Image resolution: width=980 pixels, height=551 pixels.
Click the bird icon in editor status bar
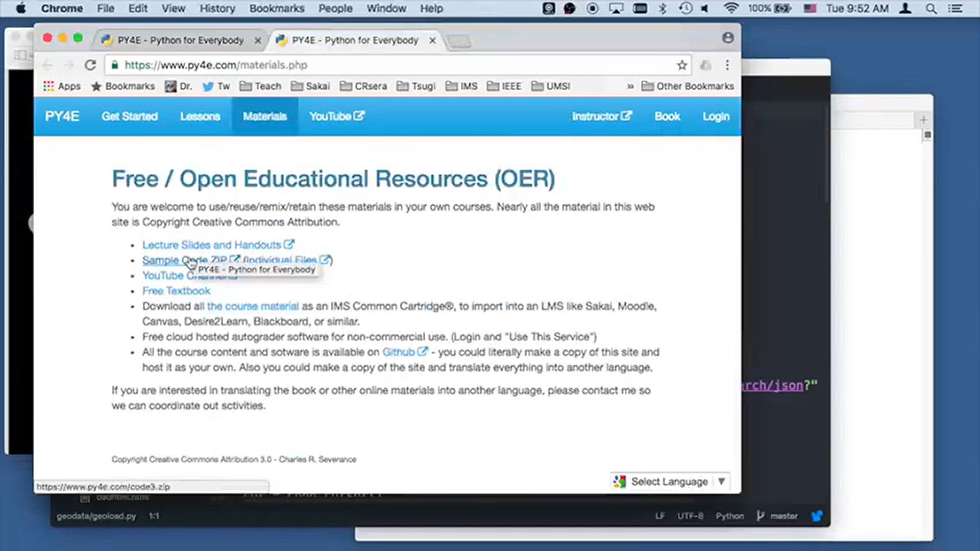(817, 516)
